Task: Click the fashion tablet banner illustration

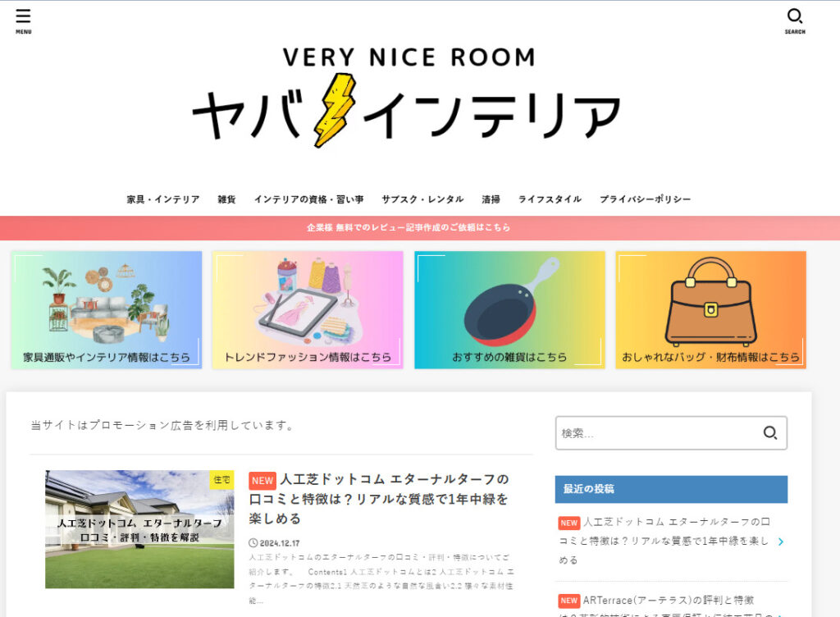Action: click(x=308, y=310)
